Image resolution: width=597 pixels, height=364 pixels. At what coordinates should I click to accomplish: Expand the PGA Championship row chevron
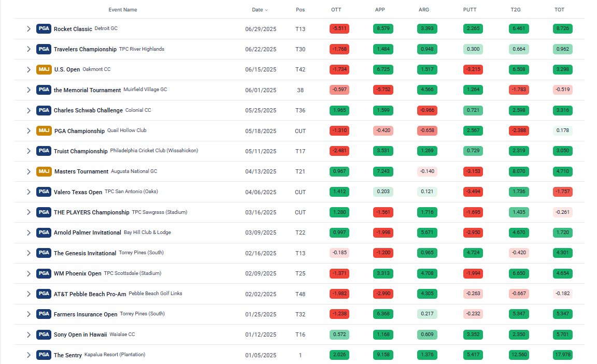(x=29, y=131)
